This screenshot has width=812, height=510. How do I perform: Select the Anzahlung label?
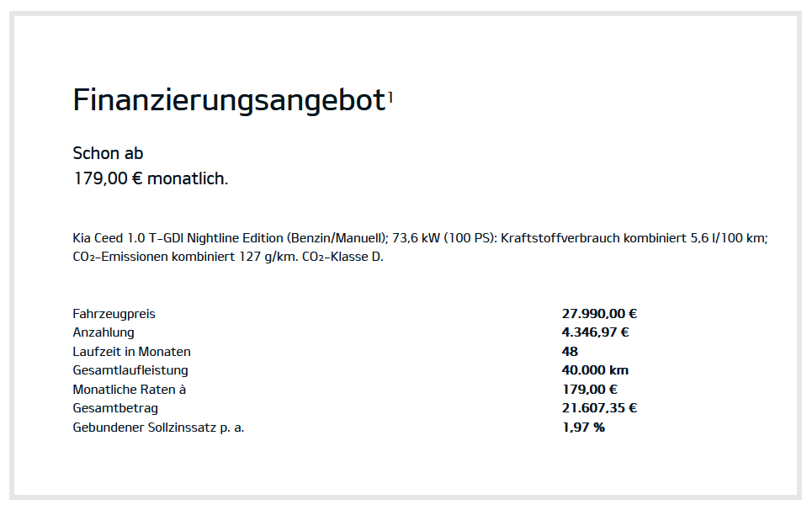[x=103, y=332]
